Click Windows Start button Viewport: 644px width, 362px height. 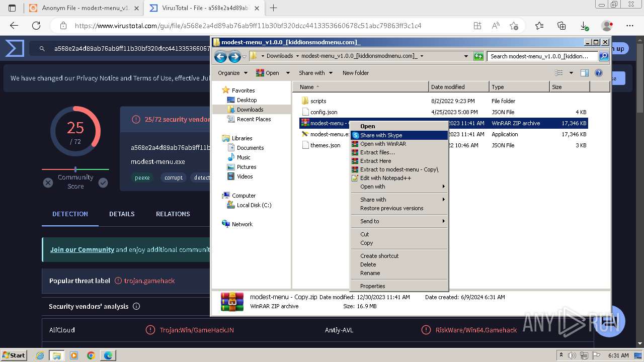(14, 355)
